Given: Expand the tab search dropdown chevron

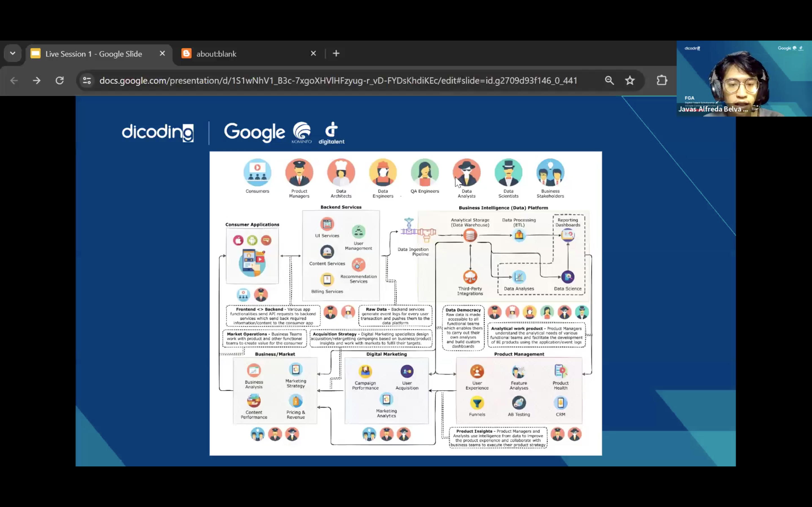Looking at the screenshot, I should tap(13, 53).
